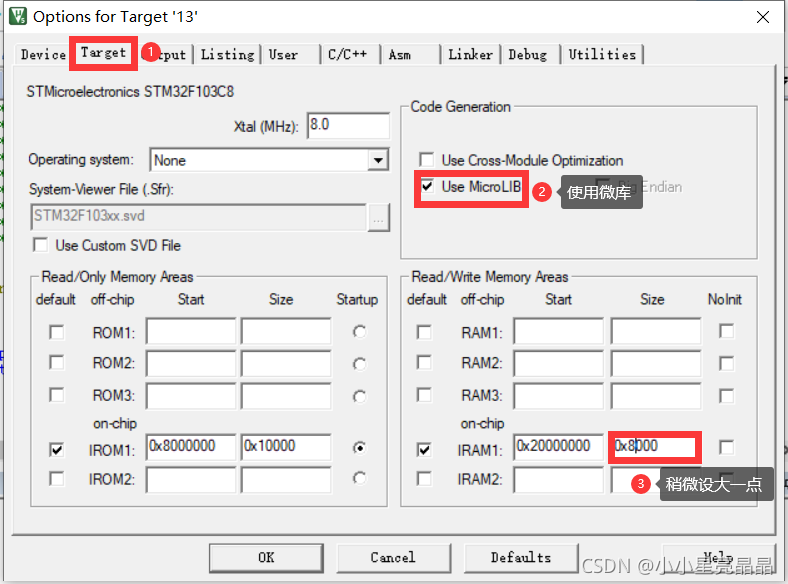Toggle the IRAM1 default checkbox
This screenshot has height=584, width=788.
[424, 449]
